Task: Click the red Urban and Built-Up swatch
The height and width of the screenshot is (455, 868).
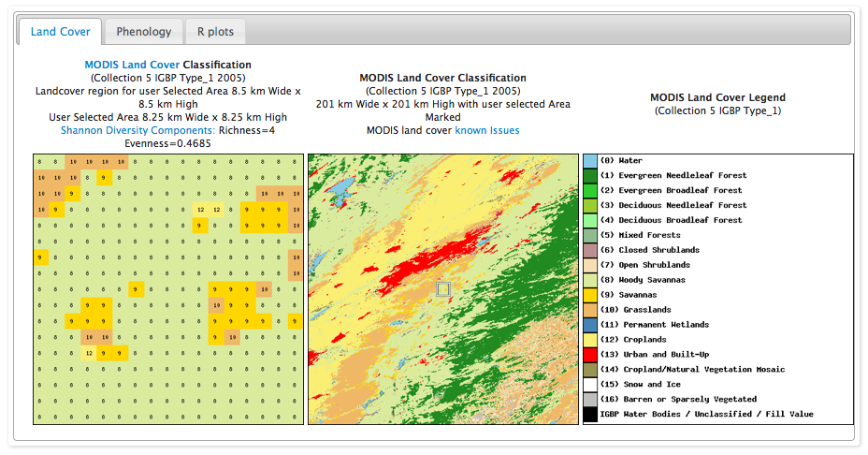Action: 590,356
